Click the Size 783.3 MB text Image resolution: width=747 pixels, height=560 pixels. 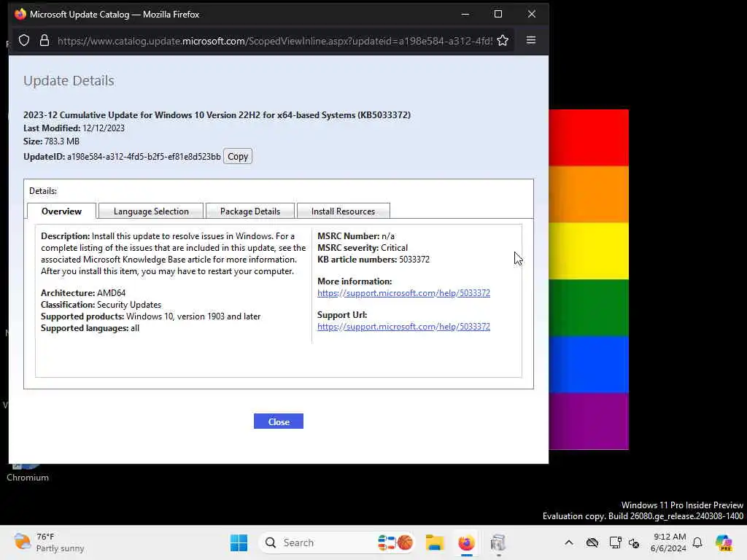click(52, 141)
